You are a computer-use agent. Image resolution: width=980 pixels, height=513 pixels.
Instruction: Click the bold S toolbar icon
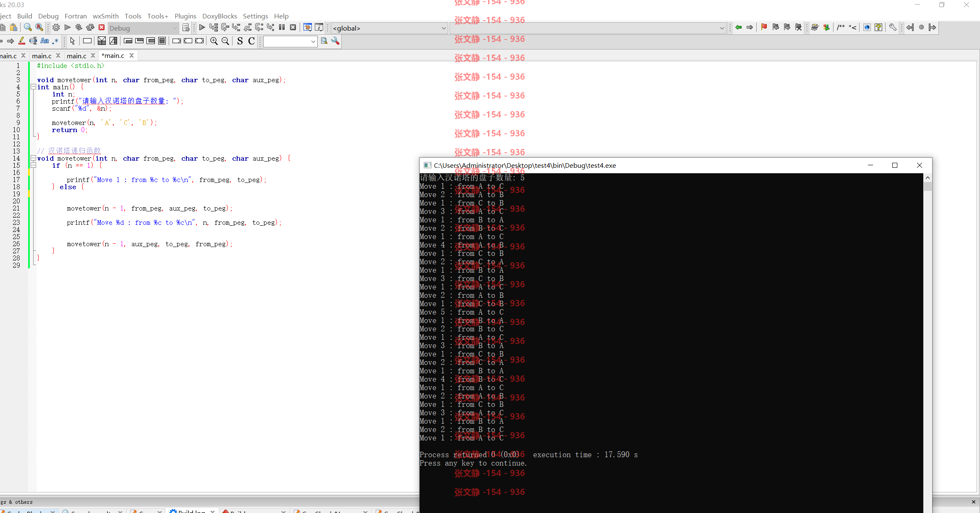tap(240, 41)
